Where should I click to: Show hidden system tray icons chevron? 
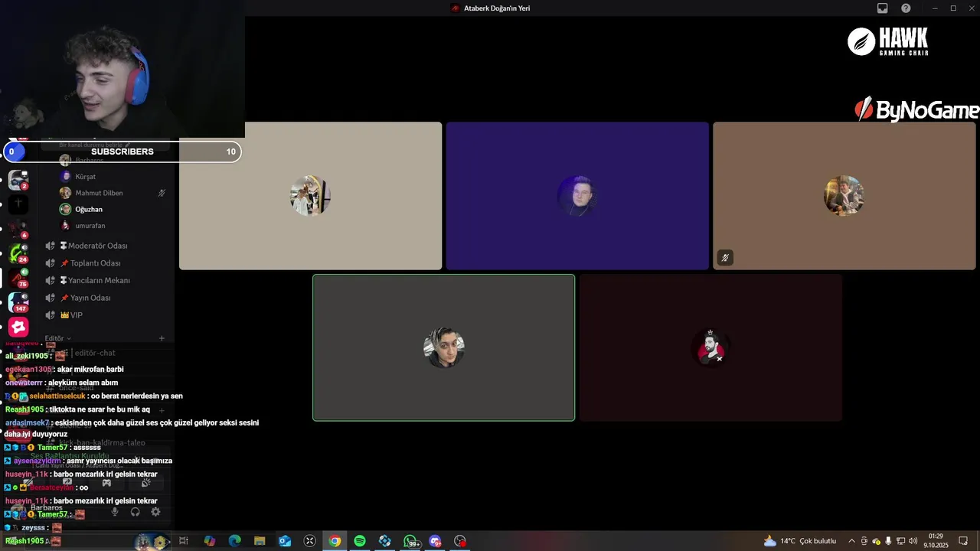(851, 541)
